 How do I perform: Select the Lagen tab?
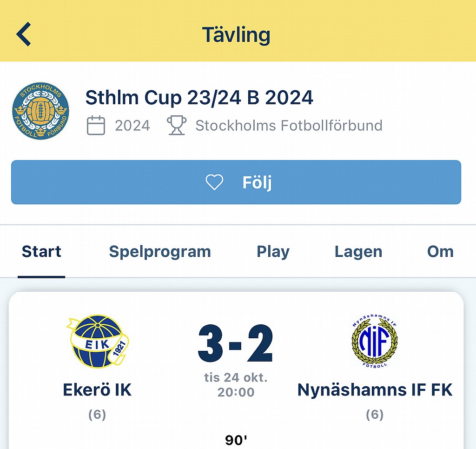coord(358,252)
